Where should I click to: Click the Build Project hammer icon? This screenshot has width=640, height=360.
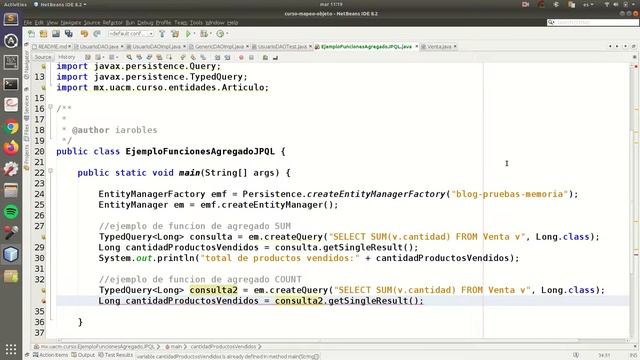pyautogui.click(x=162, y=34)
